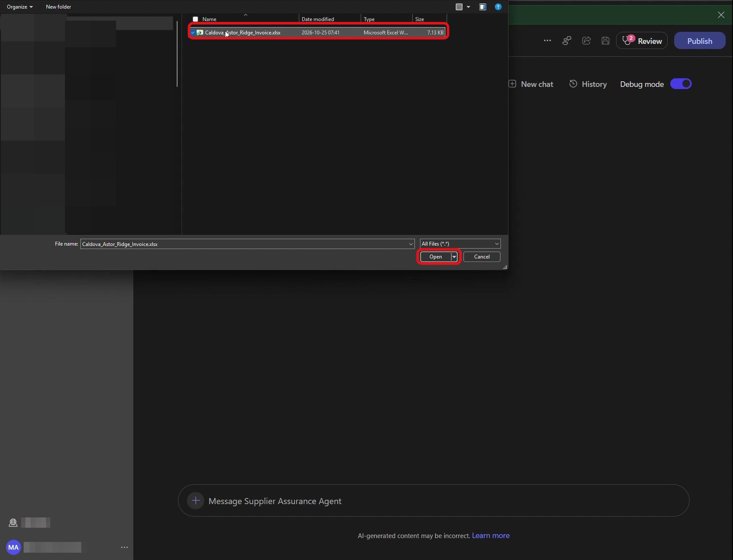Expand the view options dropdown arrow
The height and width of the screenshot is (560, 733).
pyautogui.click(x=468, y=7)
